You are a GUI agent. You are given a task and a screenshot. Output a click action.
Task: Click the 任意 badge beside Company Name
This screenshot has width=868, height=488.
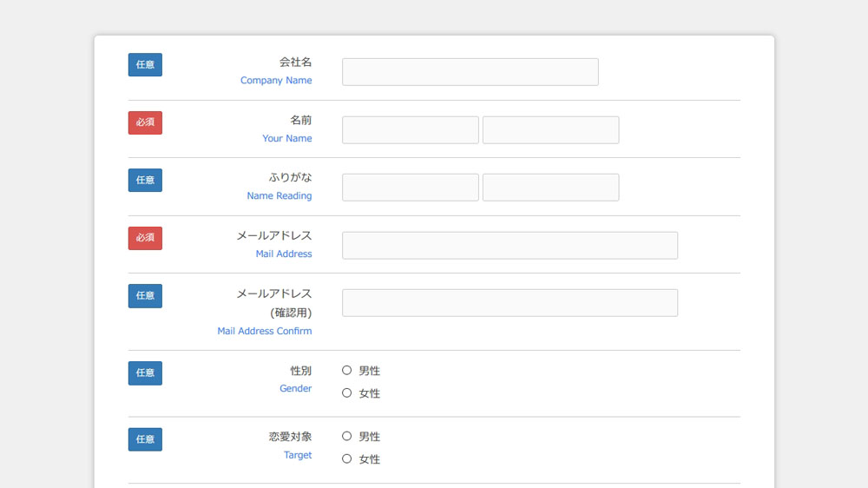[145, 65]
